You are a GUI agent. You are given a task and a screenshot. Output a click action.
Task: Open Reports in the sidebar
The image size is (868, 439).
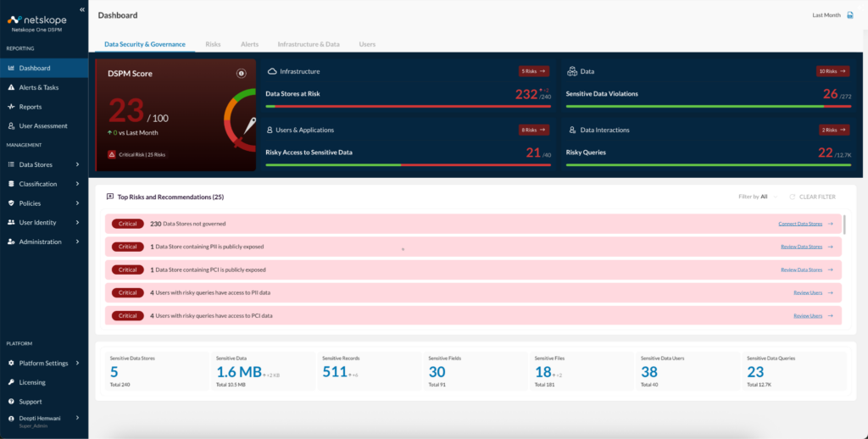pyautogui.click(x=31, y=107)
